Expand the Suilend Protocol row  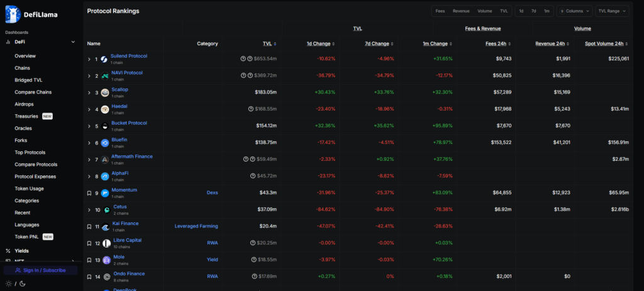(89, 59)
